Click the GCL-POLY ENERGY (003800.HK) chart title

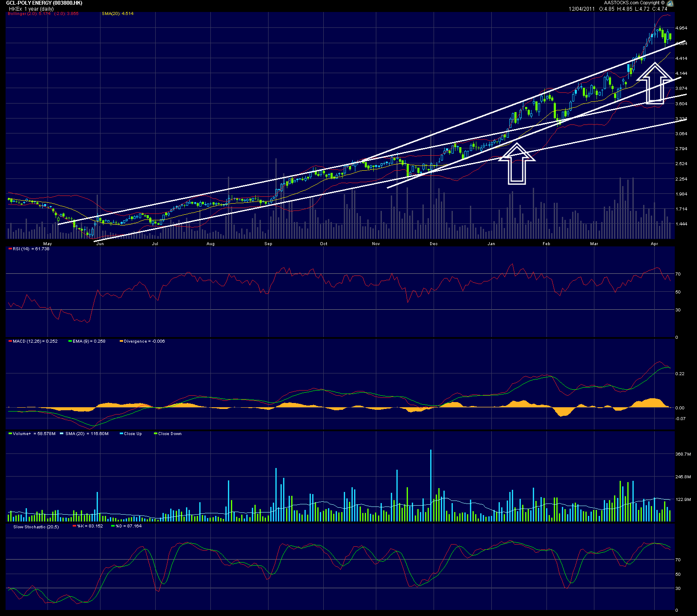click(x=44, y=3)
